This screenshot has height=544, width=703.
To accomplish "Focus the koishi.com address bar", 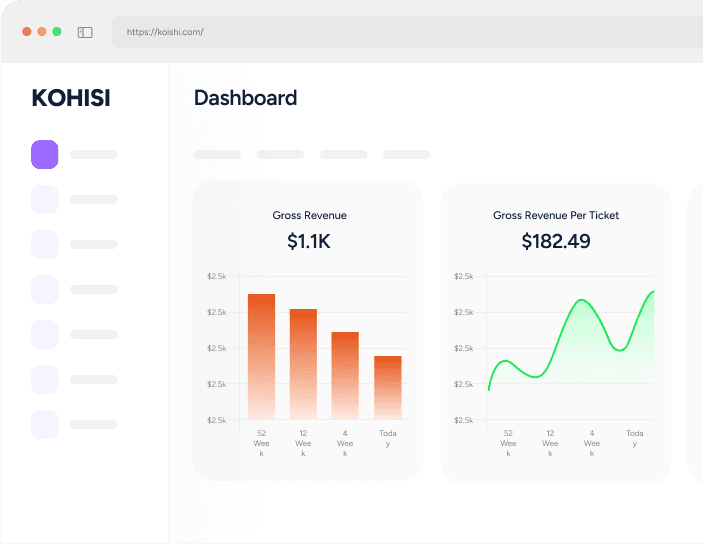I will pyautogui.click(x=400, y=32).
